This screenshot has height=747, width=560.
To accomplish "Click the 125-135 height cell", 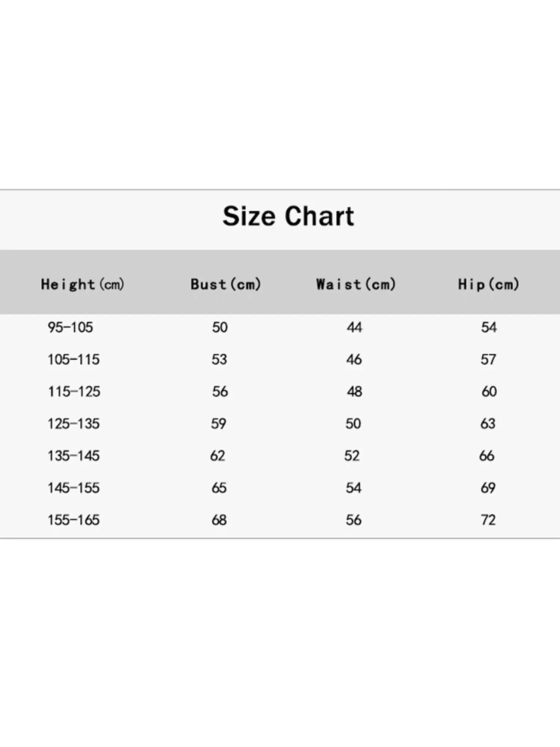I will pyautogui.click(x=74, y=424).
